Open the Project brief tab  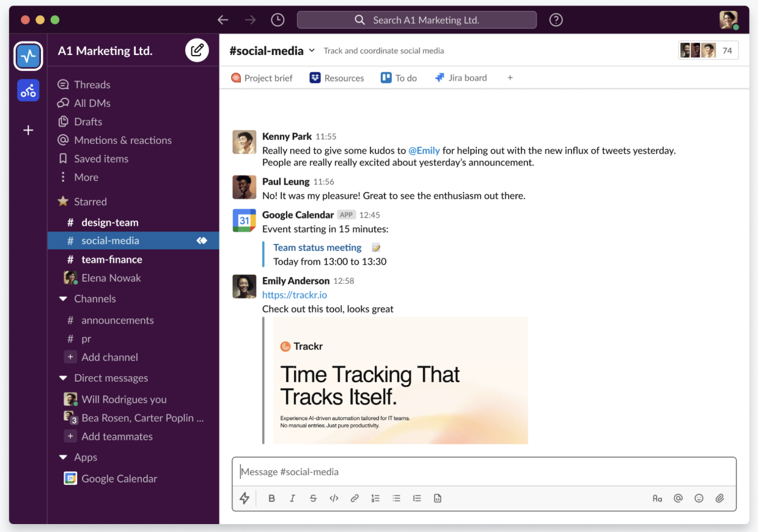(262, 78)
